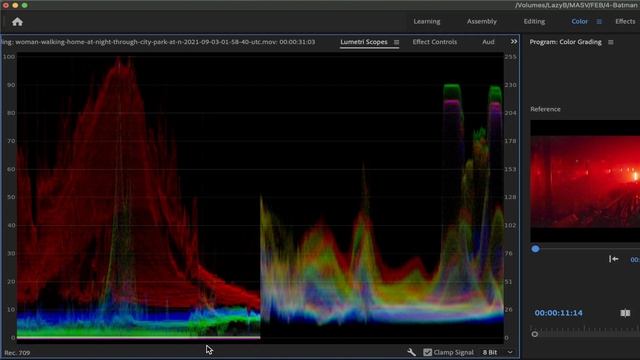Toggle the comparison view icon beside timecode
This screenshot has height=360, width=640.
[x=625, y=313]
